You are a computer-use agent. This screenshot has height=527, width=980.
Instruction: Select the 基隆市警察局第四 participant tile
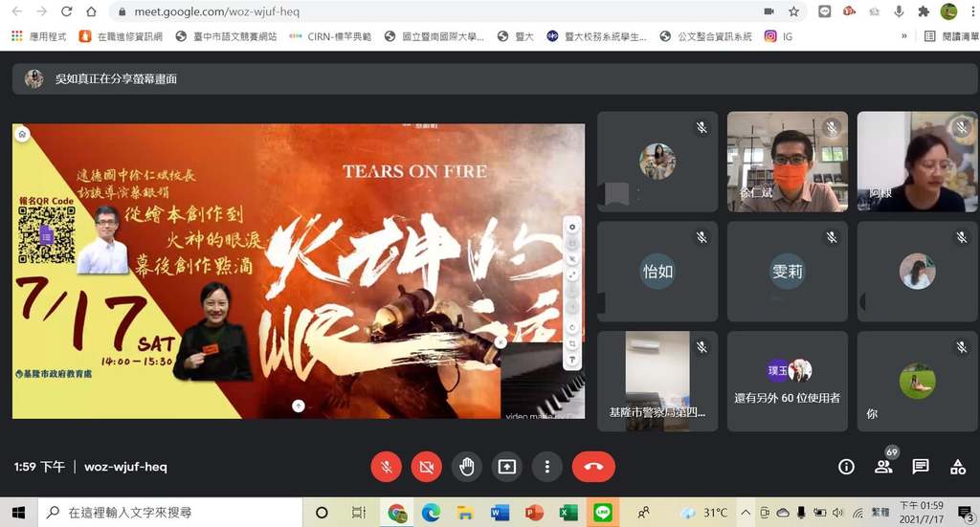[657, 381]
